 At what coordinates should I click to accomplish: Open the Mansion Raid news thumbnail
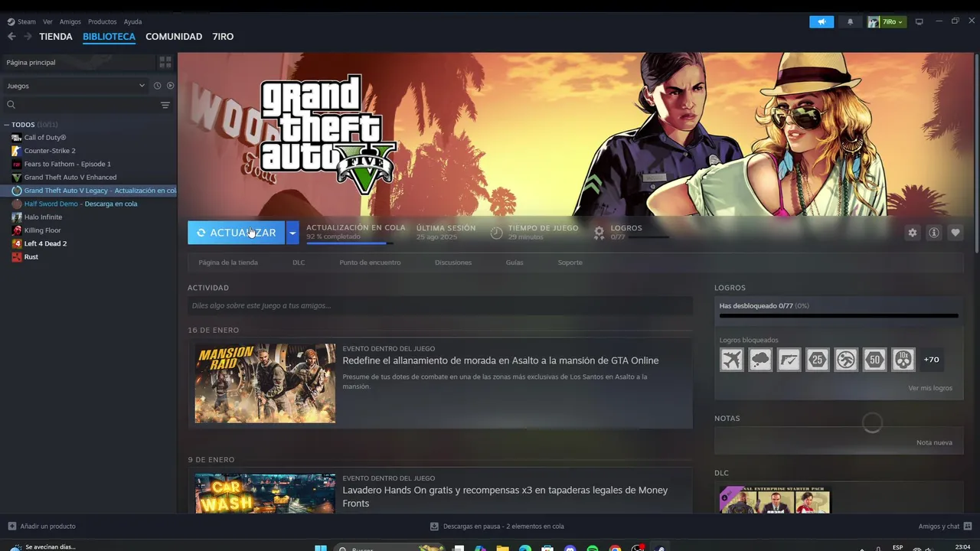265,383
